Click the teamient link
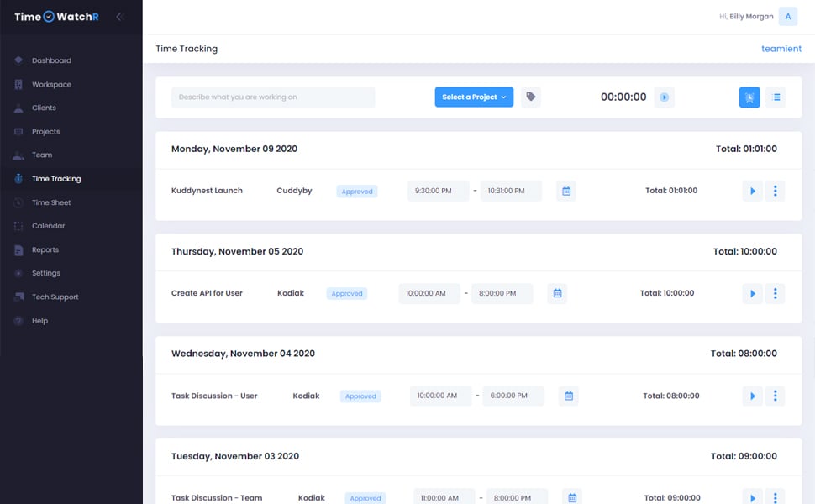The width and height of the screenshot is (815, 504). pos(781,49)
